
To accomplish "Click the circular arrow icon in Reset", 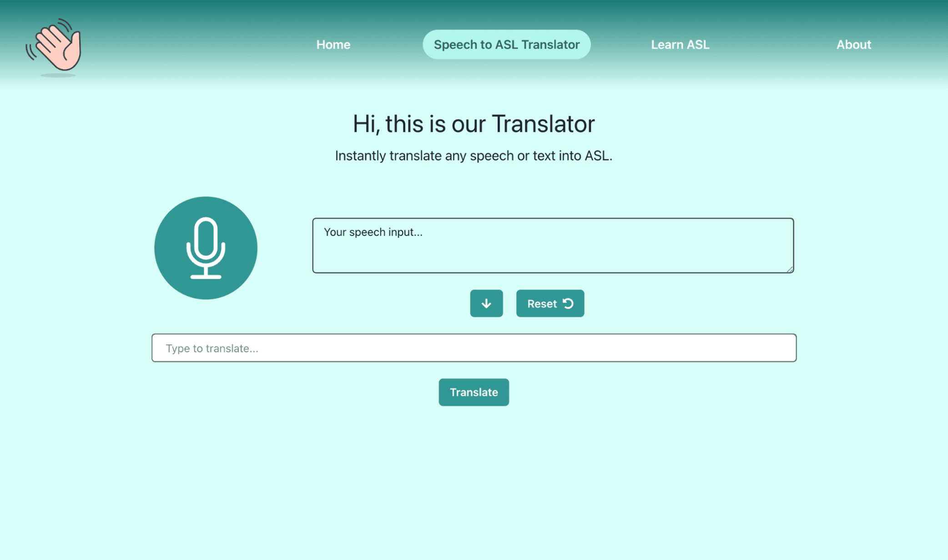I will [568, 303].
